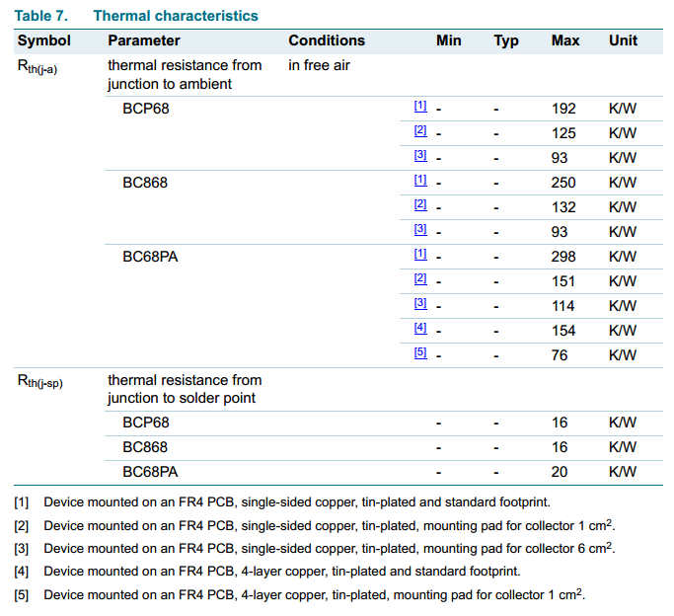Click the Max value 151

(x=563, y=281)
